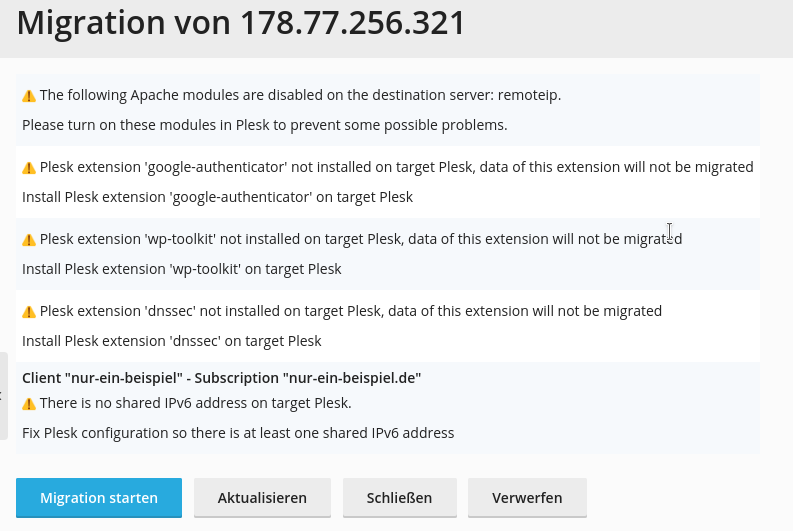This screenshot has width=793, height=531.
Task: Click the "Install Plesk extension 'google-authenticator'" line
Action: pos(217,197)
